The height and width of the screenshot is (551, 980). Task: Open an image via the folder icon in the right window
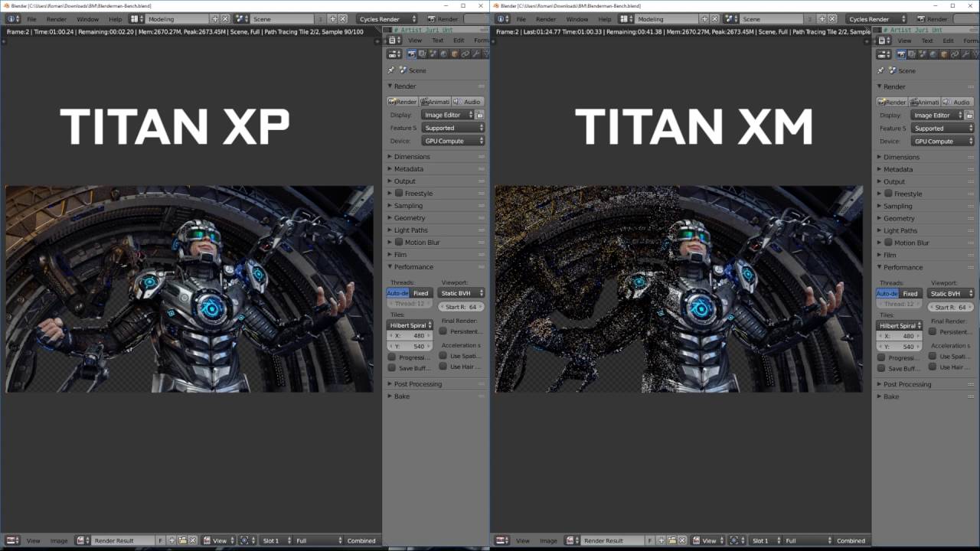click(x=672, y=540)
